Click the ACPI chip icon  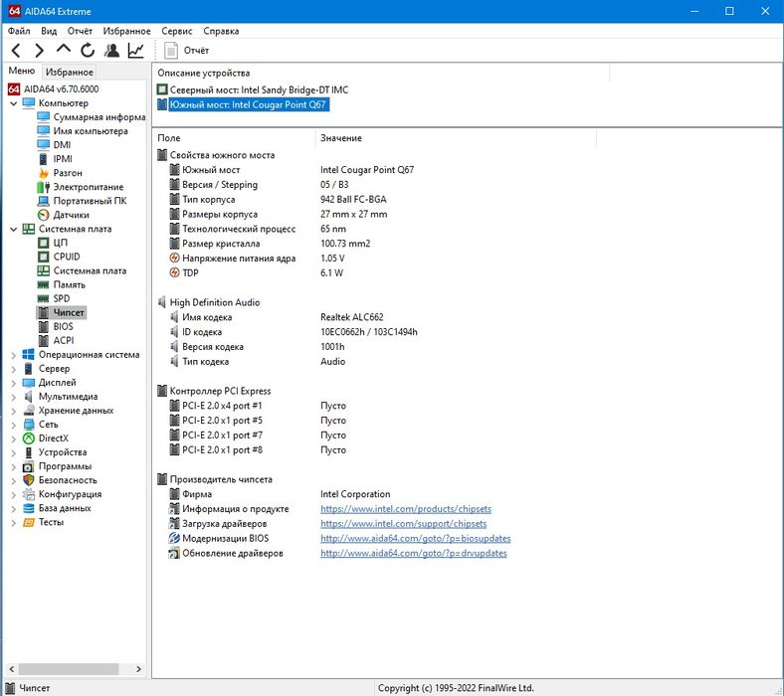click(x=44, y=341)
